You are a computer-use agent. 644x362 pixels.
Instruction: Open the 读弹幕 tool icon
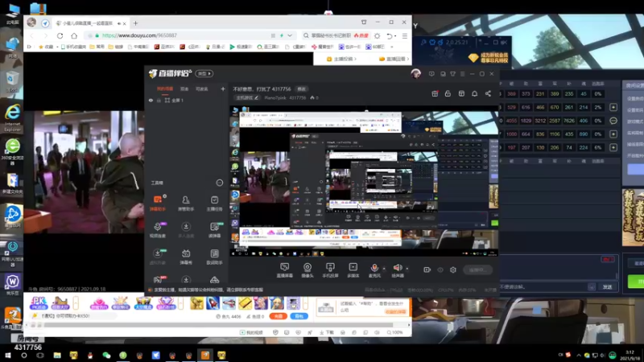(x=214, y=230)
